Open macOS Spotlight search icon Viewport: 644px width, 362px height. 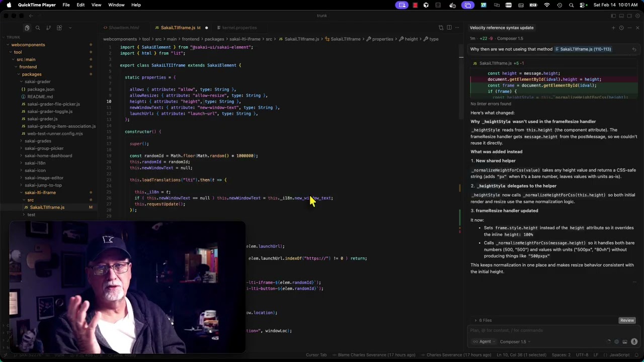click(x=572, y=5)
